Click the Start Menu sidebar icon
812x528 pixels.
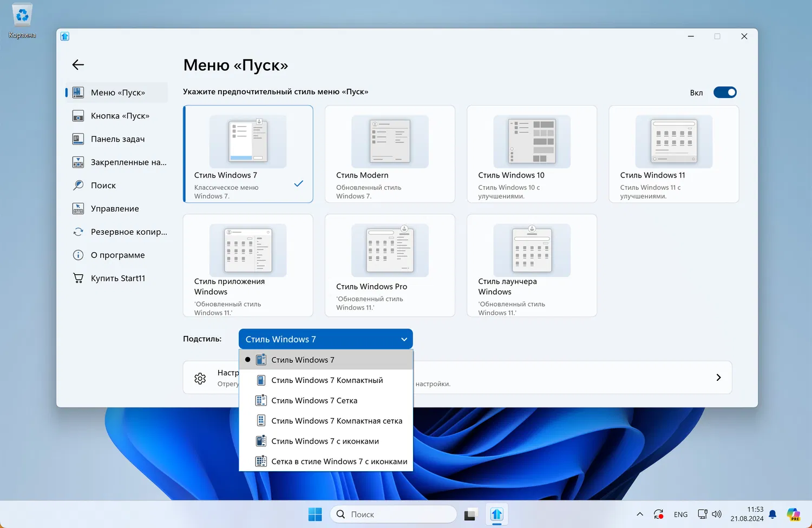click(78, 93)
